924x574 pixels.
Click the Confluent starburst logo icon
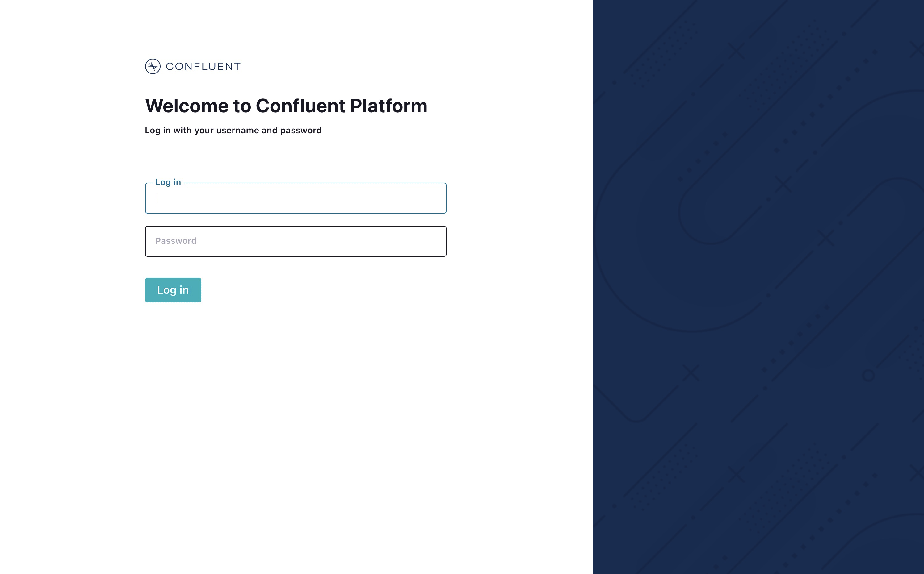point(153,66)
